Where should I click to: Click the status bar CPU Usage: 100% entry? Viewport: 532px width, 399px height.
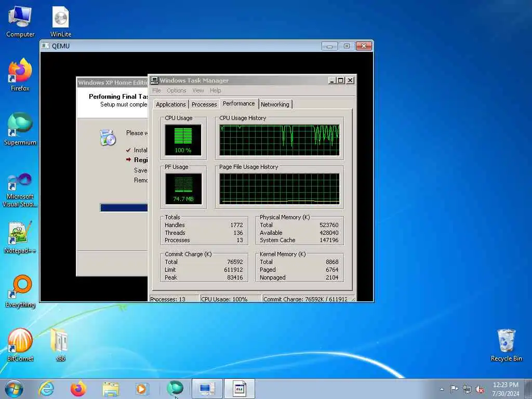(231, 299)
